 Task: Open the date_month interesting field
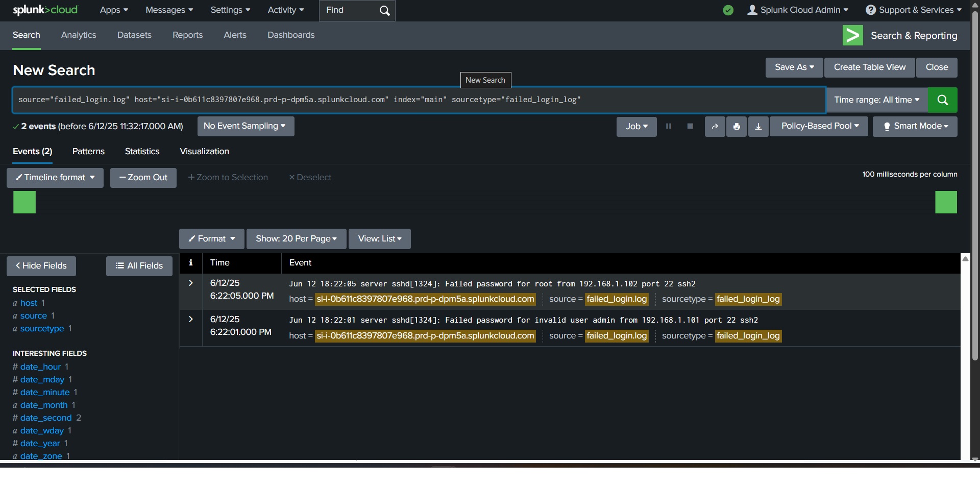tap(44, 405)
